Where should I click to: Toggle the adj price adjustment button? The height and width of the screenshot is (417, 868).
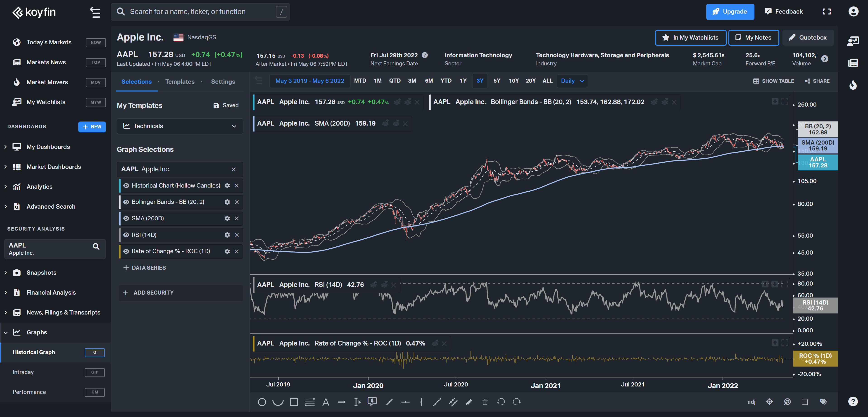click(751, 402)
